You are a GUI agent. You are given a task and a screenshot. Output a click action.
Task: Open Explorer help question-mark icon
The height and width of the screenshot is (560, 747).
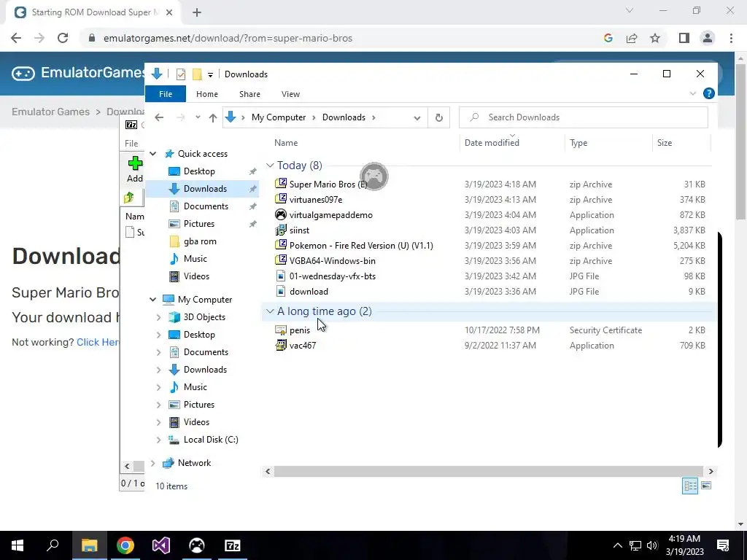click(709, 93)
